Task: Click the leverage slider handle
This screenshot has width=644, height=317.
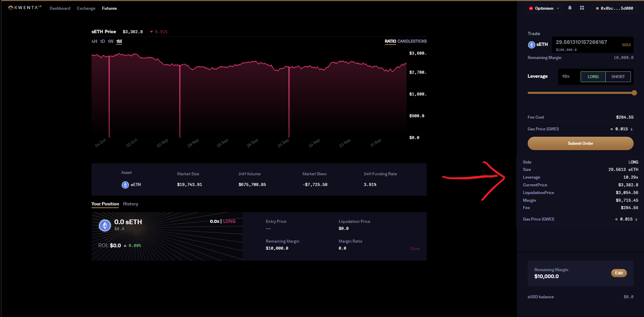Action: click(634, 93)
